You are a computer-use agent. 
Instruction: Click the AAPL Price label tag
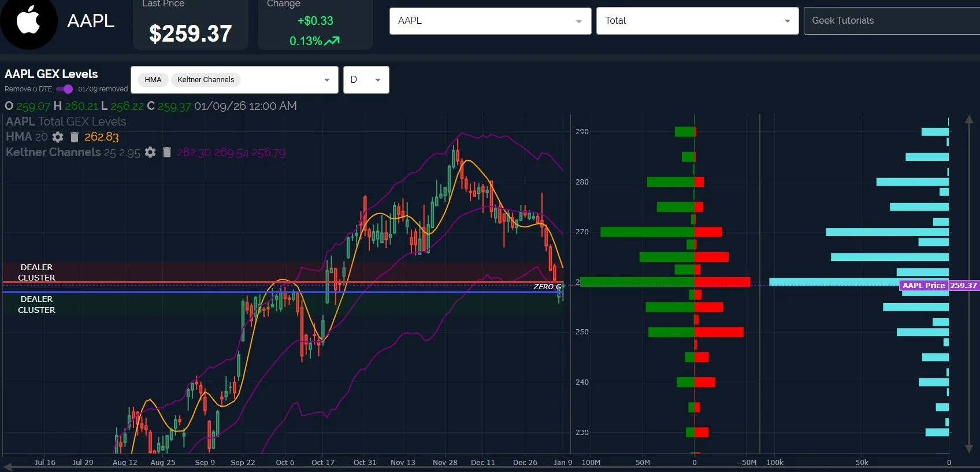click(923, 285)
